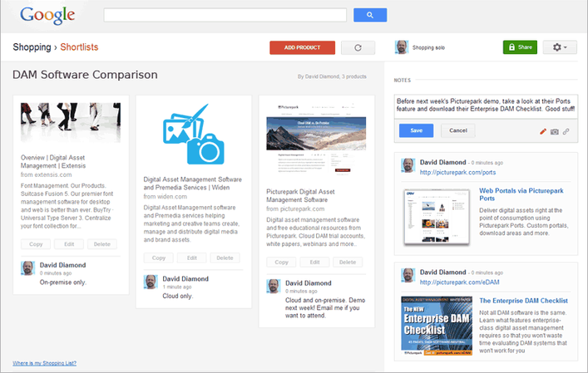Cancel the note edit

coord(458,130)
